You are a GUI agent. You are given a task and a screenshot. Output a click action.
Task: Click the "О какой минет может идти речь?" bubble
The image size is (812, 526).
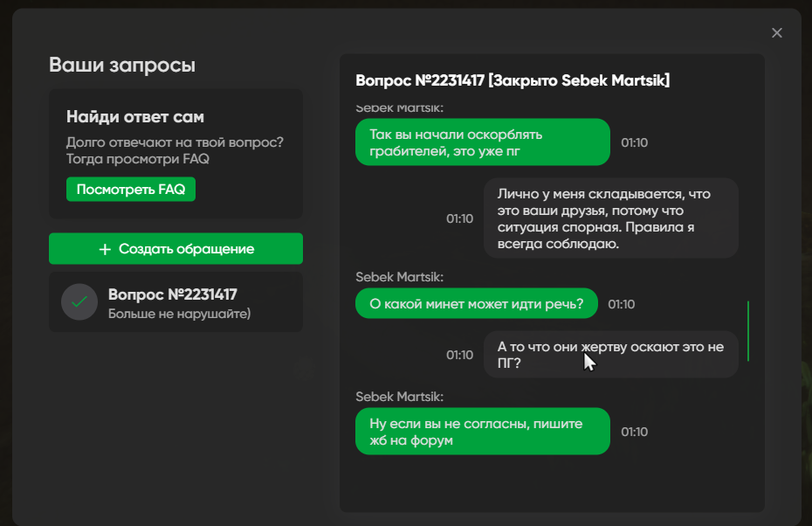tap(476, 304)
